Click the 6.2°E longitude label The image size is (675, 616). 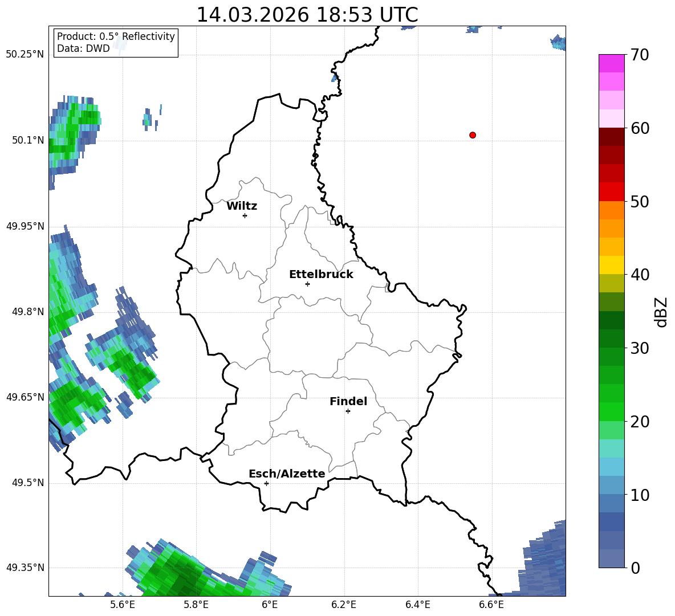click(344, 605)
